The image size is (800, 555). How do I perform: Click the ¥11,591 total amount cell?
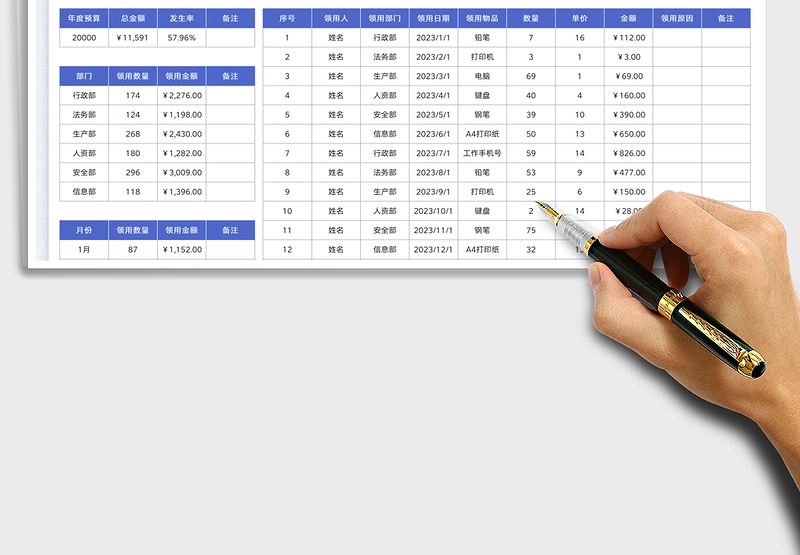coord(132,38)
